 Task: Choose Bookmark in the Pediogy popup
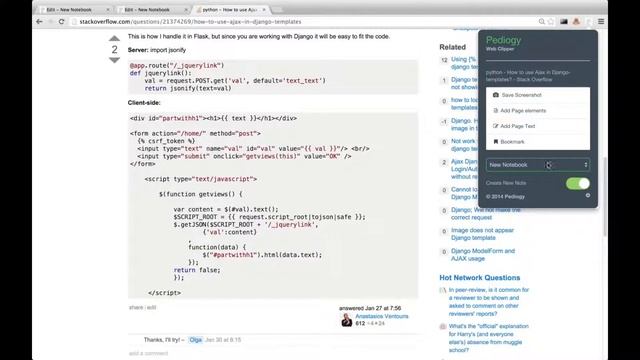click(x=538, y=142)
